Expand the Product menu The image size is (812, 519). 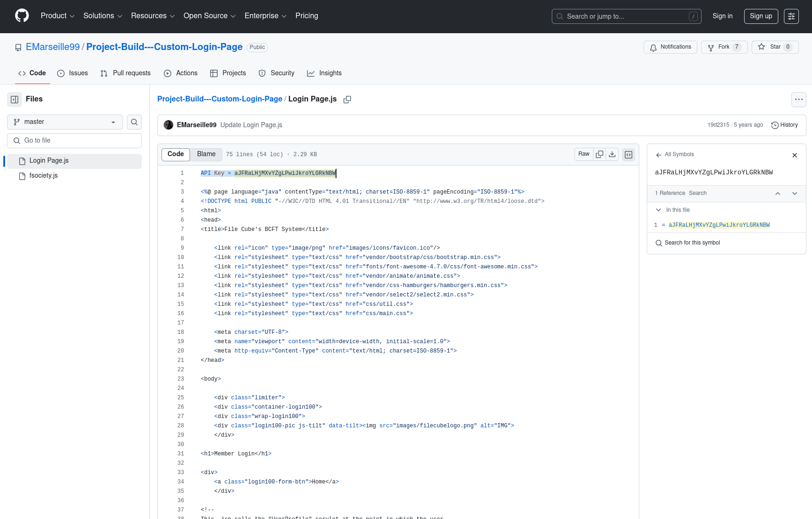(x=58, y=16)
